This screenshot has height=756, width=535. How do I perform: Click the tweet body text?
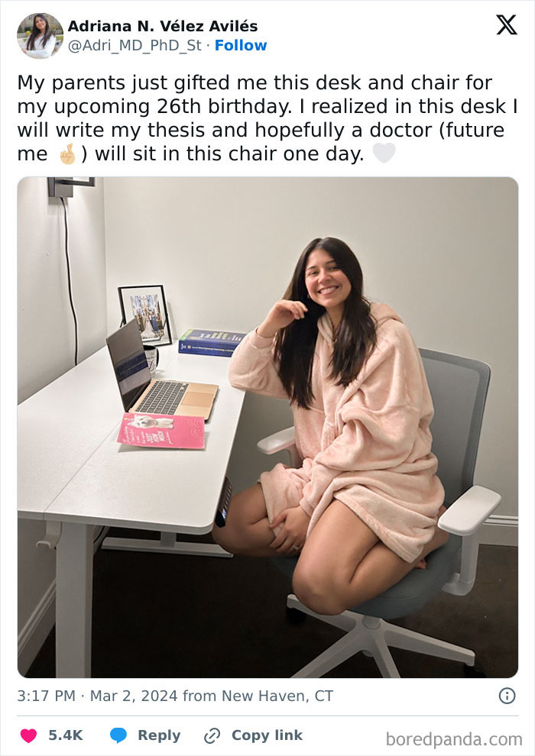(267, 118)
